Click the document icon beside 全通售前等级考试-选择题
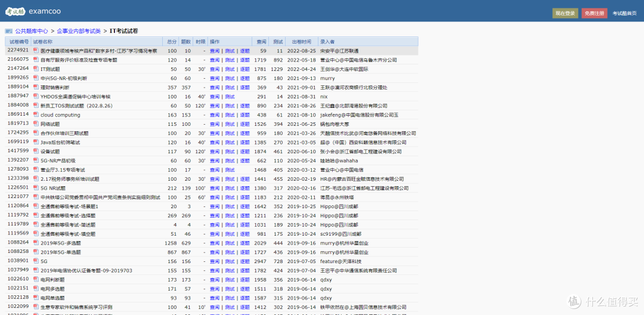This screenshot has height=315, width=644. 36,215
